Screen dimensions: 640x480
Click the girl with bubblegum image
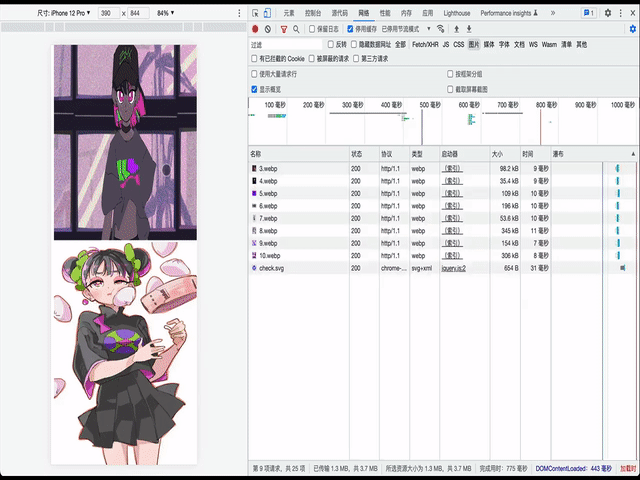[125, 353]
